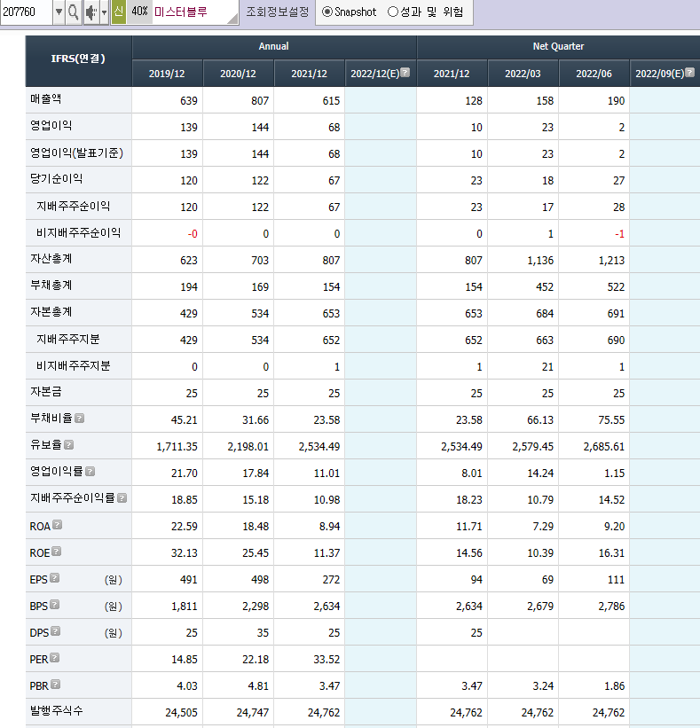Click the 영업이익률 help icon
Viewport: 700px width, 728px height.
pyautogui.click(x=90, y=471)
